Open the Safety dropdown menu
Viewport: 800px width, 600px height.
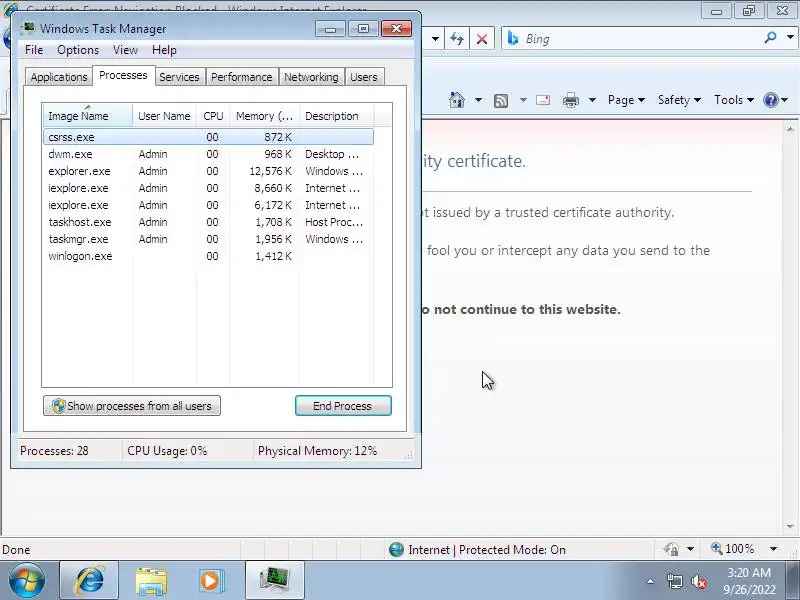click(x=679, y=100)
